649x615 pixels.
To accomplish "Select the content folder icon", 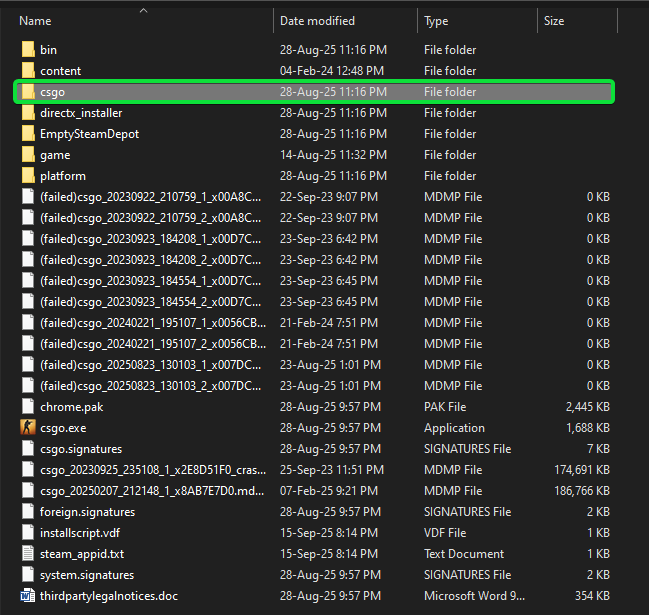I will coord(28,70).
